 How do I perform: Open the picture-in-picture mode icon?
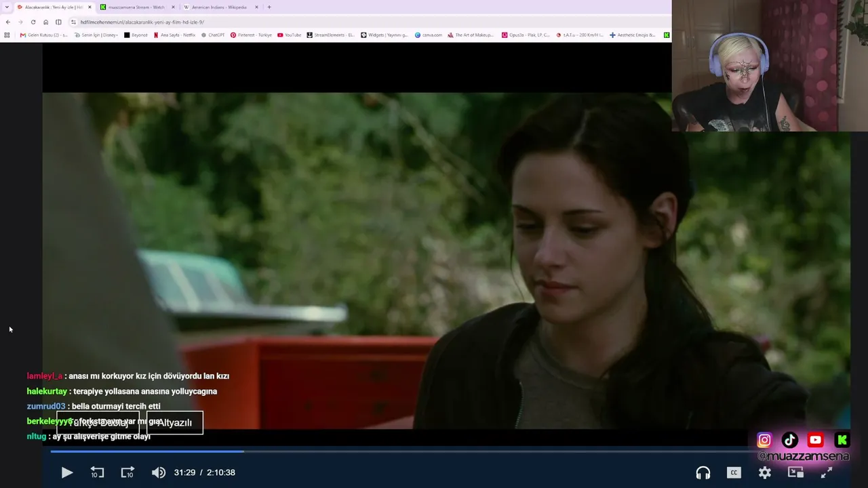pos(795,472)
